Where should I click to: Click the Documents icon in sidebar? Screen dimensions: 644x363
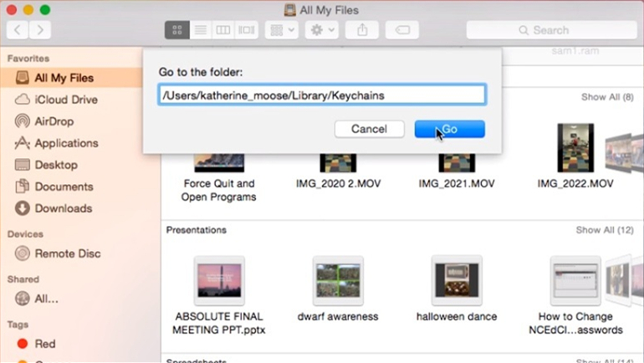(23, 187)
